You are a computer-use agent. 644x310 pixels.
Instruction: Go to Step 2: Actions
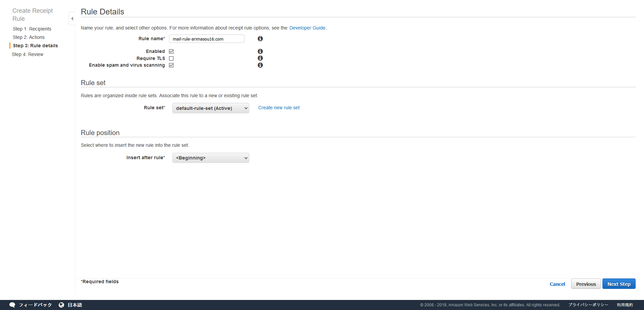click(29, 37)
